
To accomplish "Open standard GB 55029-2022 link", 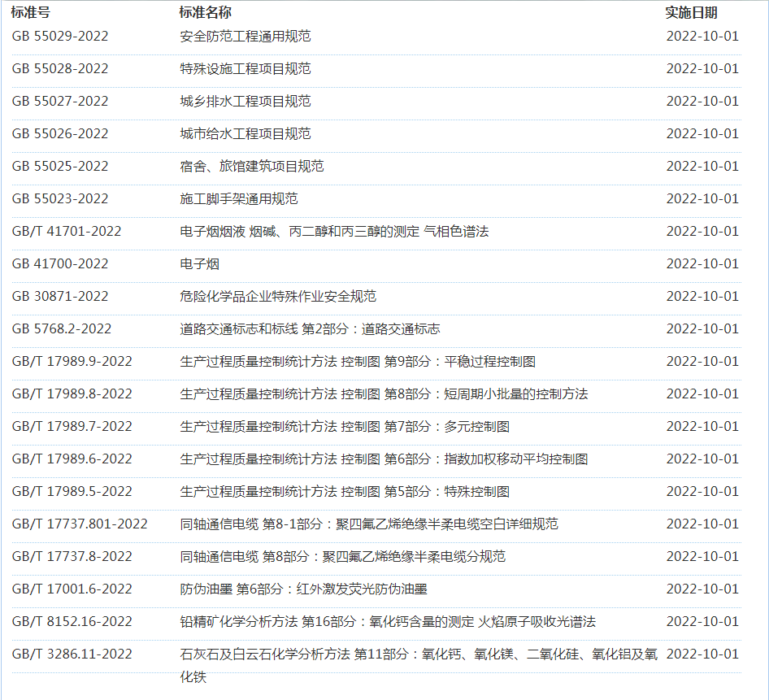I will point(60,36).
